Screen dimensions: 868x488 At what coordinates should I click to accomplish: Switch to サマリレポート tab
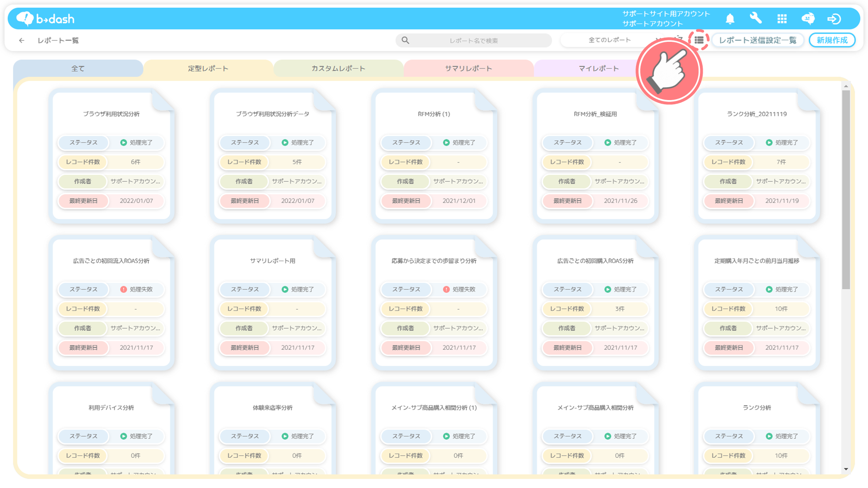point(468,68)
